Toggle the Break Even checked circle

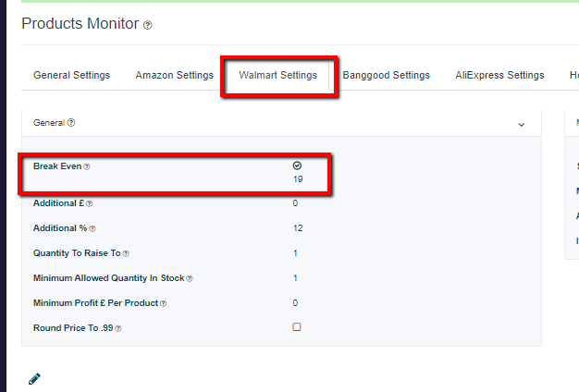(297, 165)
